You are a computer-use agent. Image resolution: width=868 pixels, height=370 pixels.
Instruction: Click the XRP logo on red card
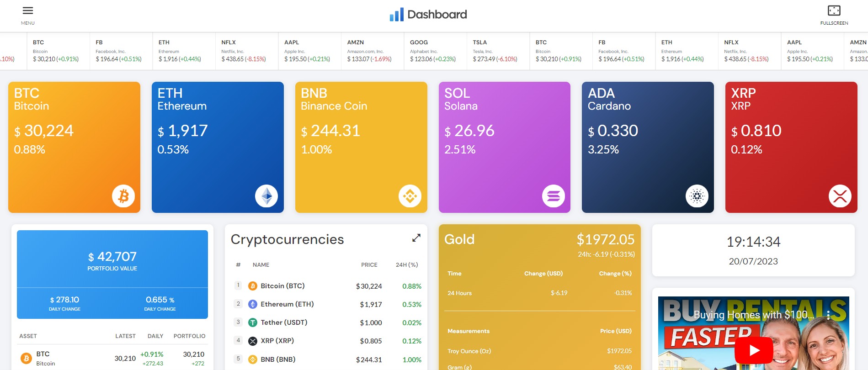pyautogui.click(x=840, y=196)
